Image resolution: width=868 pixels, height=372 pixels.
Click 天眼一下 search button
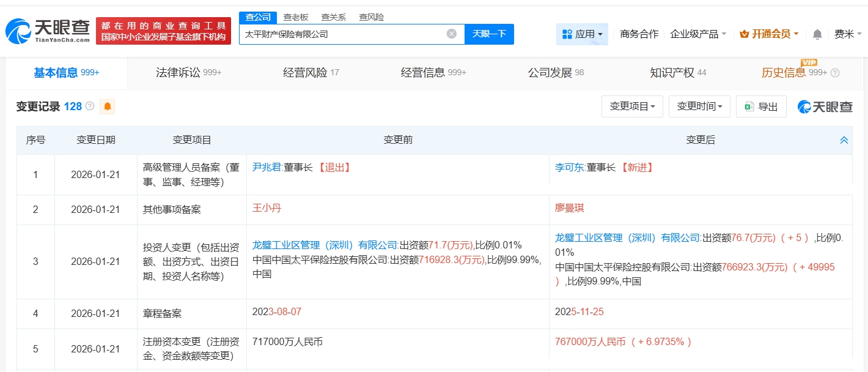coord(489,34)
